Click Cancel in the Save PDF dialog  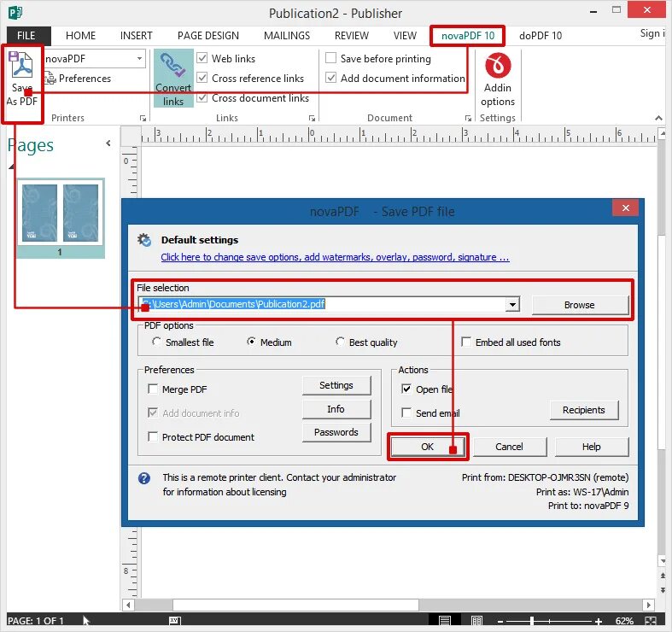pos(509,447)
